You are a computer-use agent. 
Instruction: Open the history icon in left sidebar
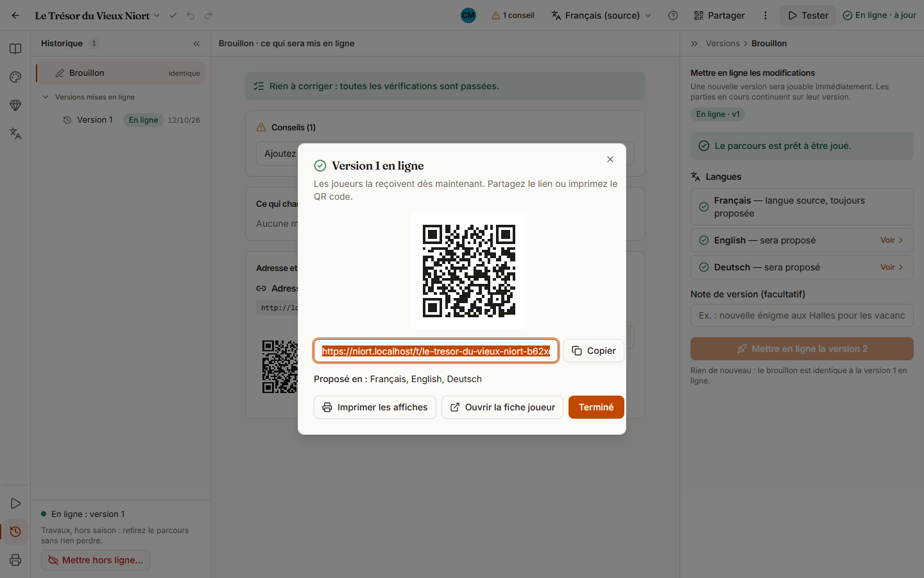(x=15, y=532)
